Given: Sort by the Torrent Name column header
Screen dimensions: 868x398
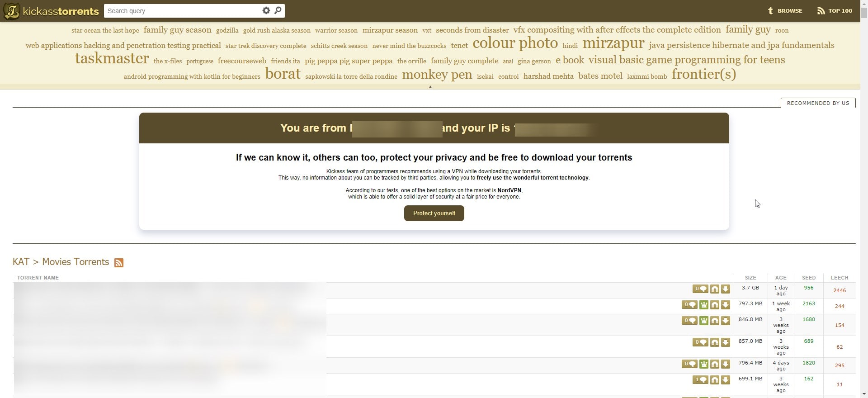Looking at the screenshot, I should tap(38, 278).
